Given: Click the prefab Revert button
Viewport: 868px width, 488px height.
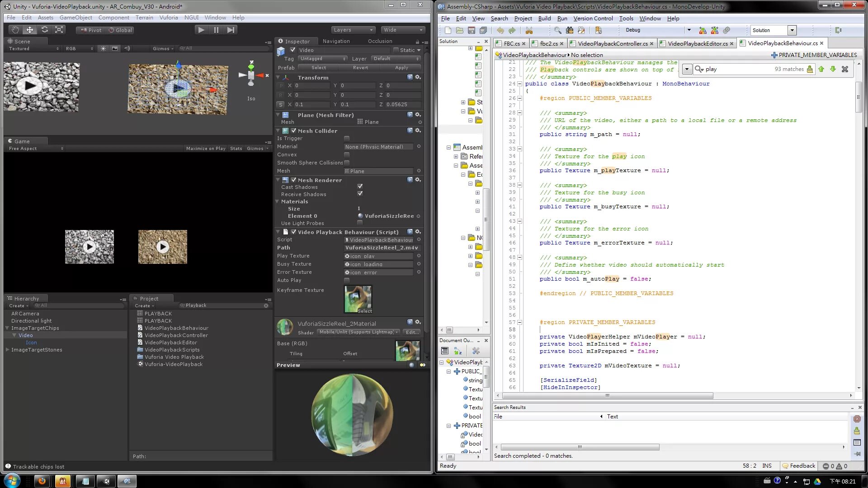Looking at the screenshot, I should point(360,68).
